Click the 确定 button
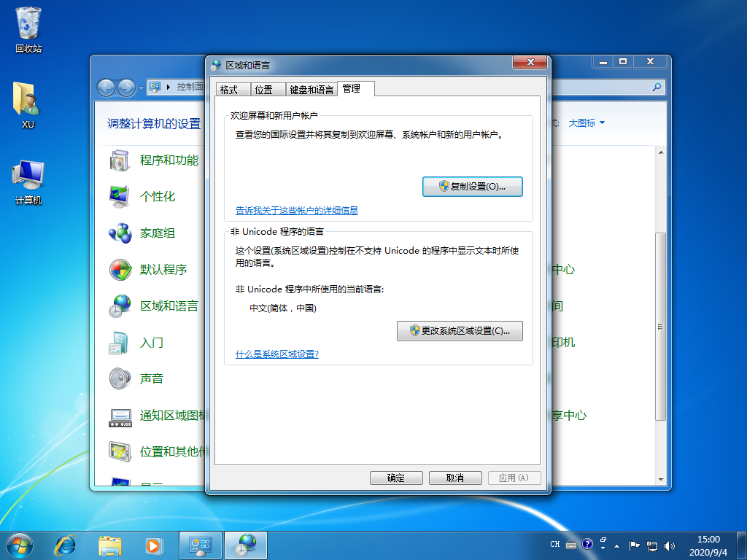Image resolution: width=747 pixels, height=560 pixels. pos(396,478)
